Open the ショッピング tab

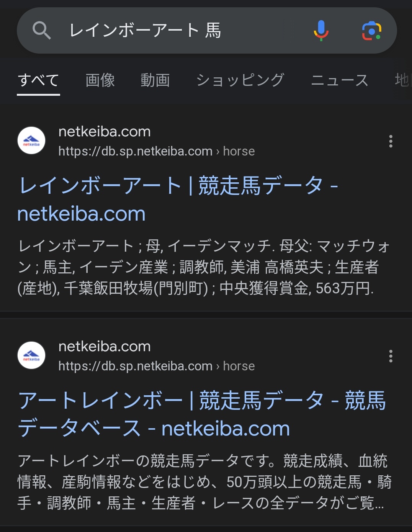click(x=240, y=80)
